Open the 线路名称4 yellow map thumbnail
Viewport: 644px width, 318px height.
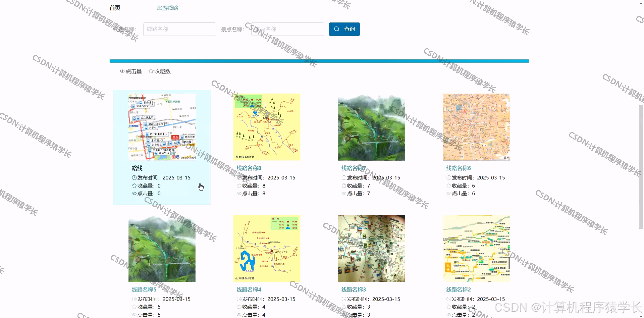tap(267, 249)
